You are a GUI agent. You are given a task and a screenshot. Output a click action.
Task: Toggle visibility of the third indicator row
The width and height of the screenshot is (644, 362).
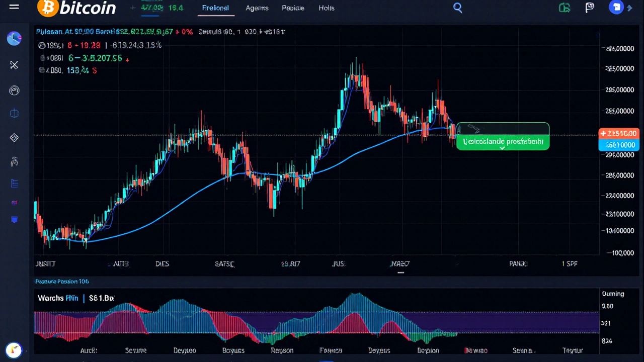[x=42, y=70]
